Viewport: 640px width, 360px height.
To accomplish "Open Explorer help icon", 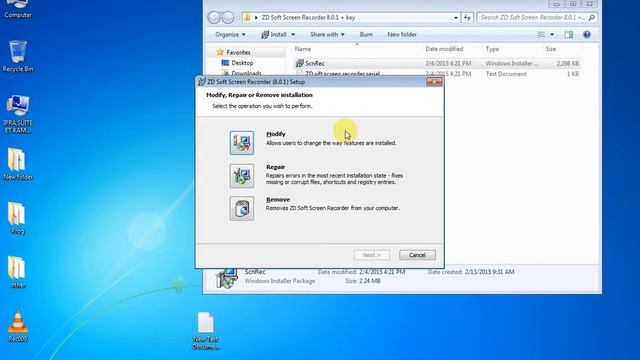I will click(587, 35).
